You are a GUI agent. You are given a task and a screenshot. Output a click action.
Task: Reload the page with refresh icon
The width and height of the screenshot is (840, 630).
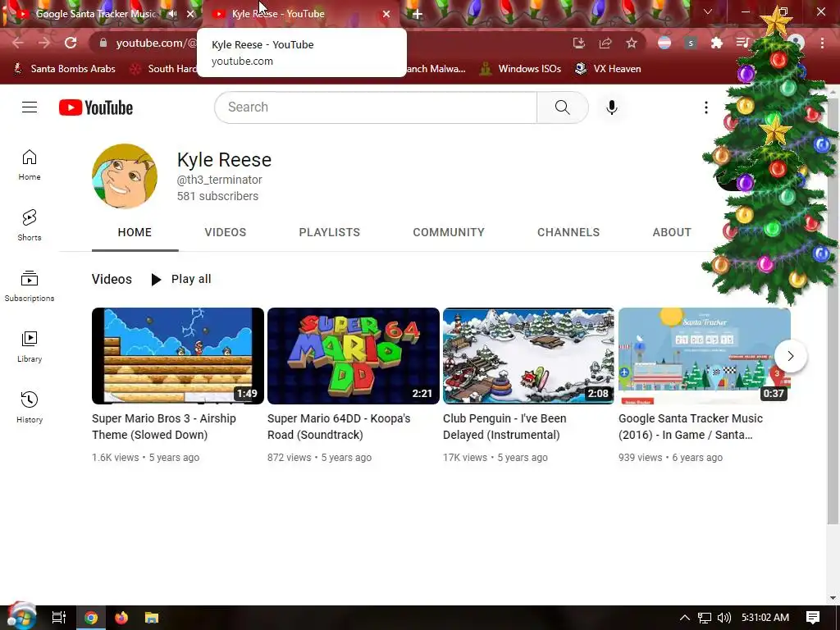(71, 43)
